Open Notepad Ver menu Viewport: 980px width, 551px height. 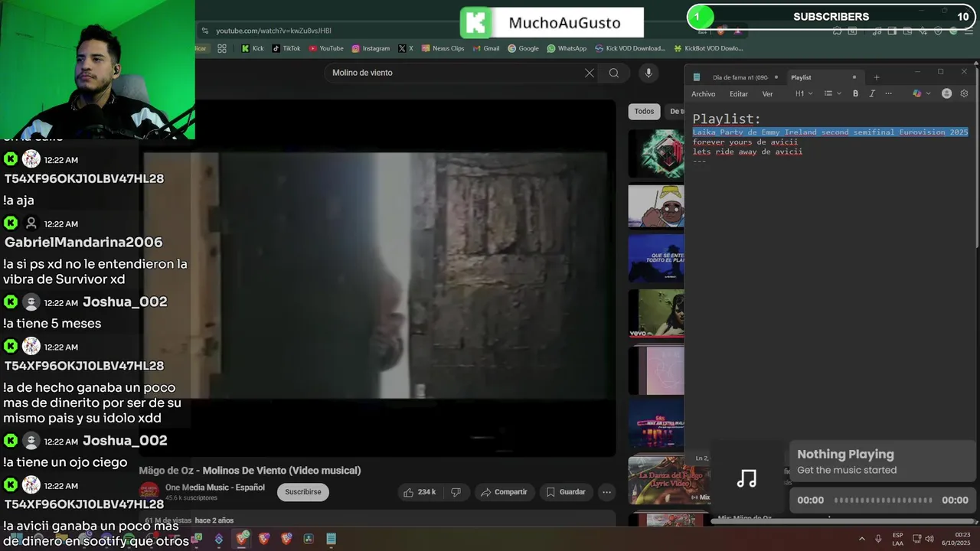click(x=767, y=94)
